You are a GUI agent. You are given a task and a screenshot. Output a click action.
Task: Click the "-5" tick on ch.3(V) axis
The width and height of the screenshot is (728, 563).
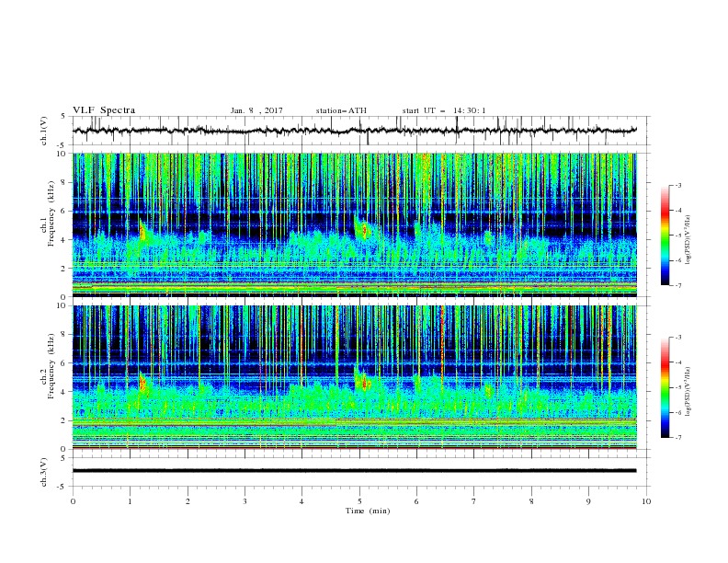[63, 487]
